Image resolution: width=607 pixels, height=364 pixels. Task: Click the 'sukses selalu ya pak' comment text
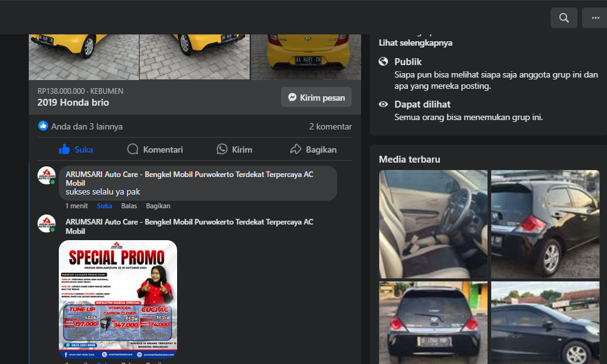(103, 192)
